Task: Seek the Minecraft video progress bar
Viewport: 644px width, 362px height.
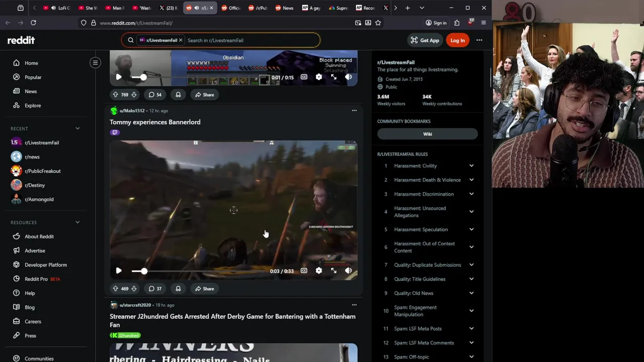Action: [199, 77]
